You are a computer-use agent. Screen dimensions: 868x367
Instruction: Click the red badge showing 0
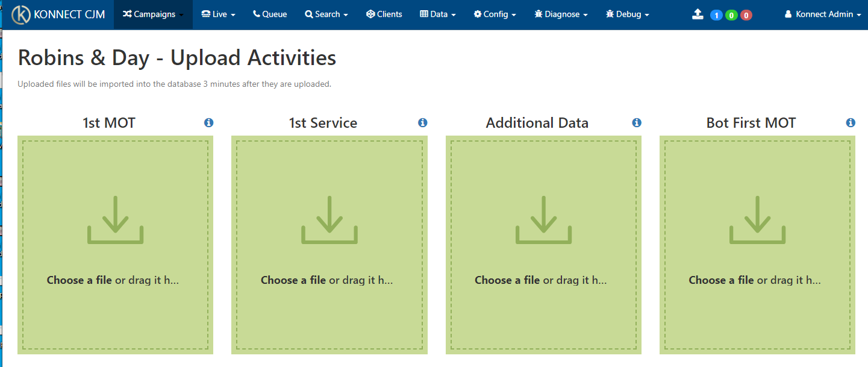746,15
